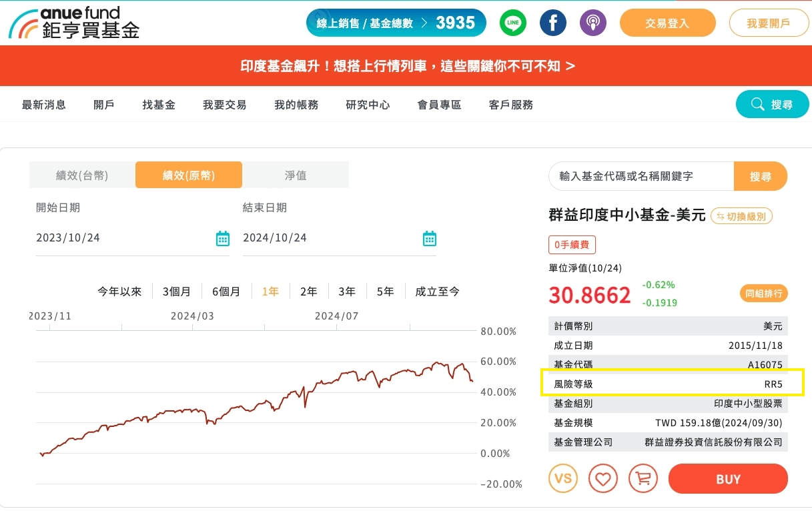
Task: Click the -0.1919 change value
Action: coord(659,303)
